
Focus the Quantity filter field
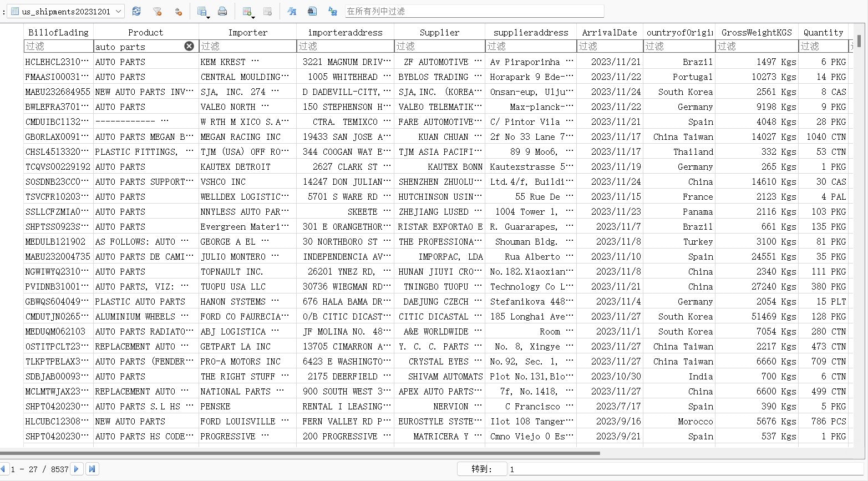[823, 46]
